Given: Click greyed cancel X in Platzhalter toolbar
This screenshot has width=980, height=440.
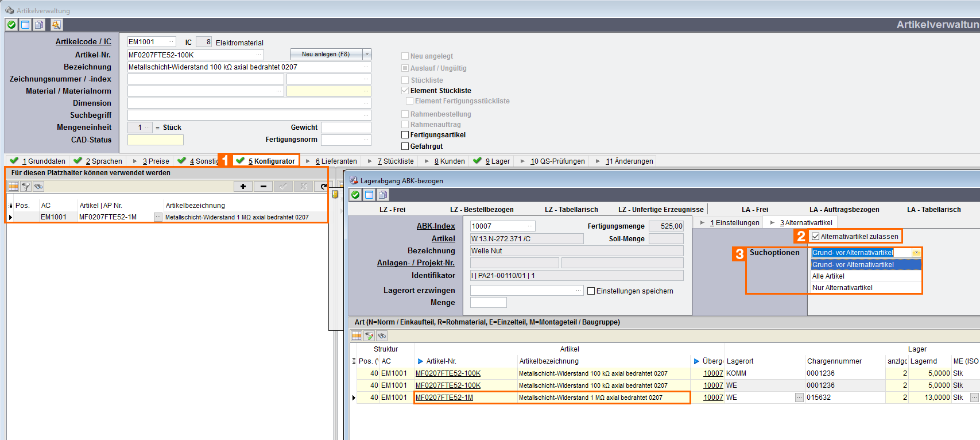Looking at the screenshot, I should (303, 186).
